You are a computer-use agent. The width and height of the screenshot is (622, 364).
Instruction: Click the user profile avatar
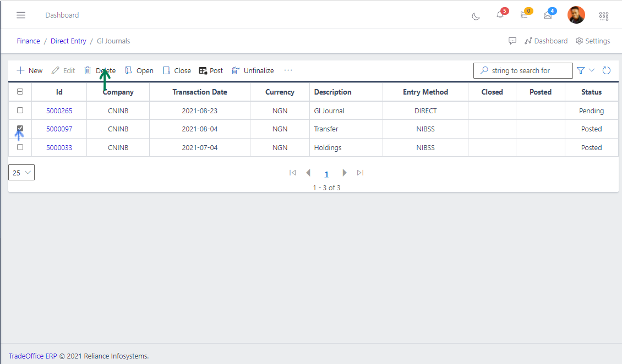tap(576, 15)
